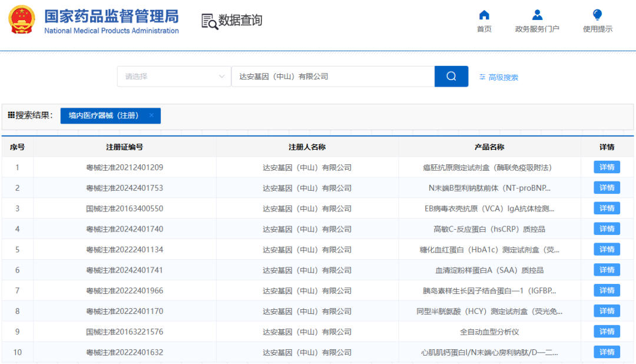The height and width of the screenshot is (364, 636).
Task: Open 高级搜索 advanced search filter icon
Action: [x=482, y=77]
